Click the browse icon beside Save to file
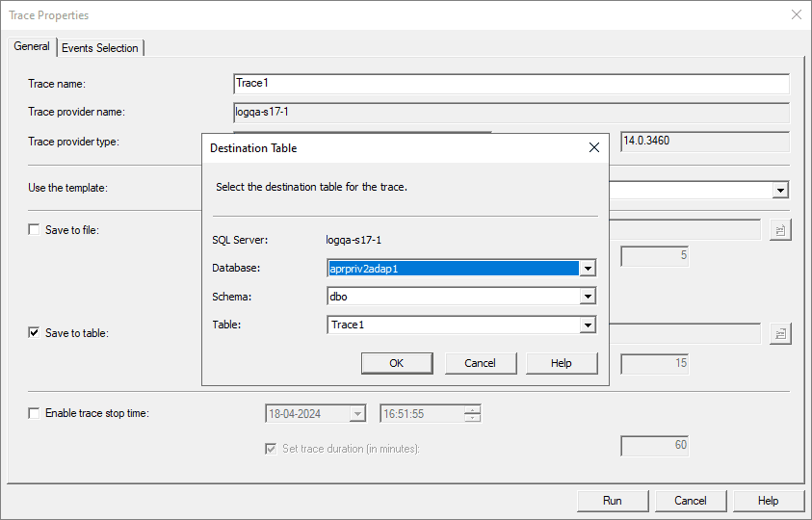The image size is (812, 520). (780, 230)
